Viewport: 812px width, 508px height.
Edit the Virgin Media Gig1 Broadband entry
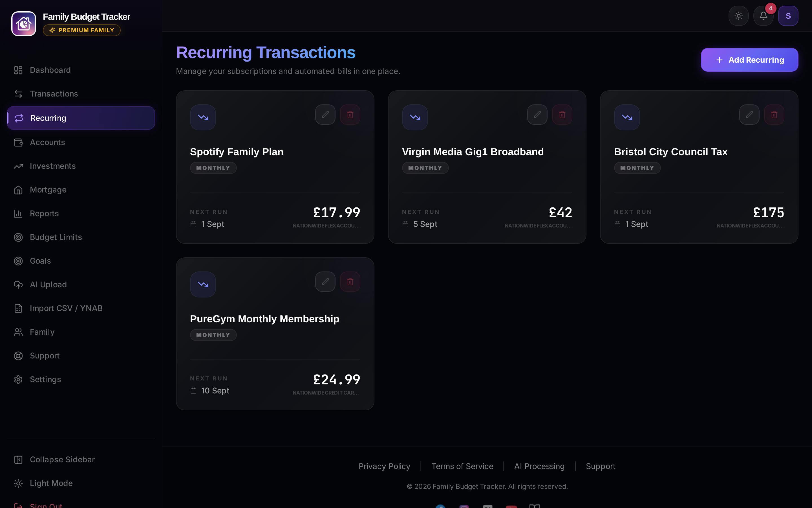click(537, 115)
